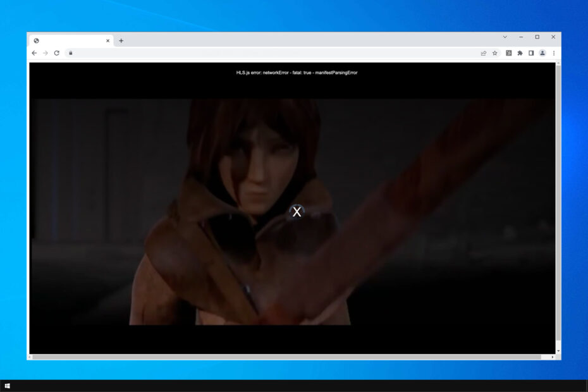Open the Windows Start menu

tap(8, 386)
